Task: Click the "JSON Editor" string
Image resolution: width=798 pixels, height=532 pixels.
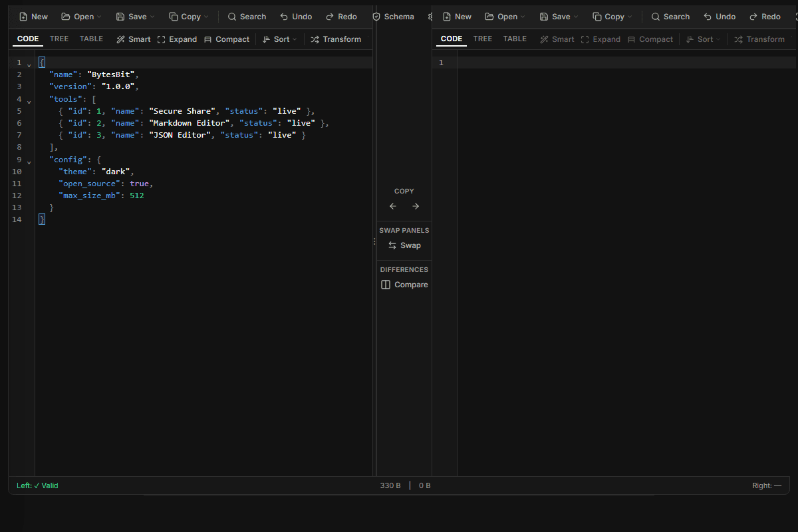Action: [x=180, y=135]
